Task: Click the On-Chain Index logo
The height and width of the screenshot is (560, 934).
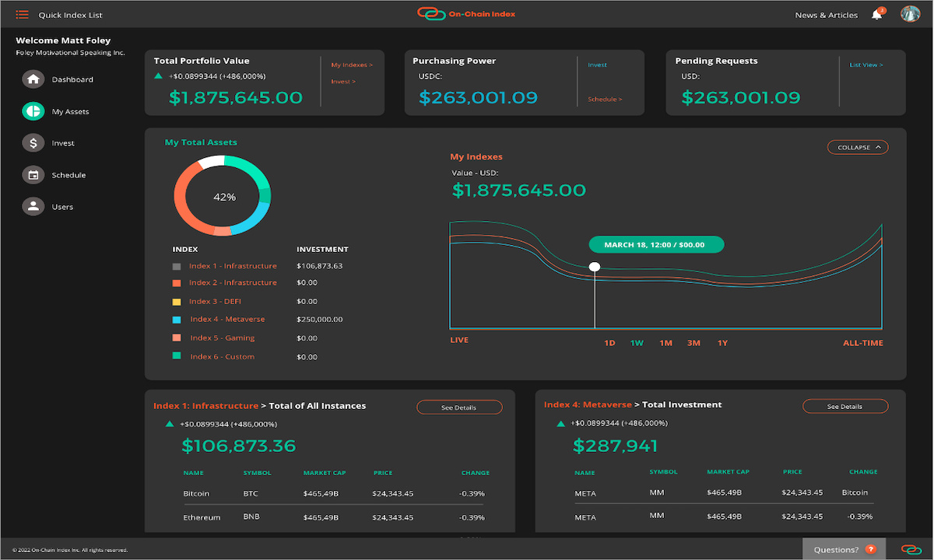Action: point(465,13)
